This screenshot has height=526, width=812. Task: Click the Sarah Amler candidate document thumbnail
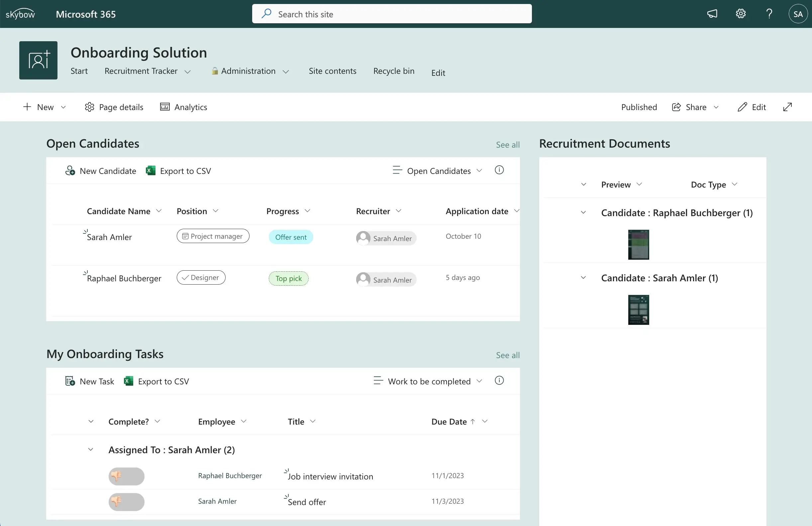pos(639,310)
